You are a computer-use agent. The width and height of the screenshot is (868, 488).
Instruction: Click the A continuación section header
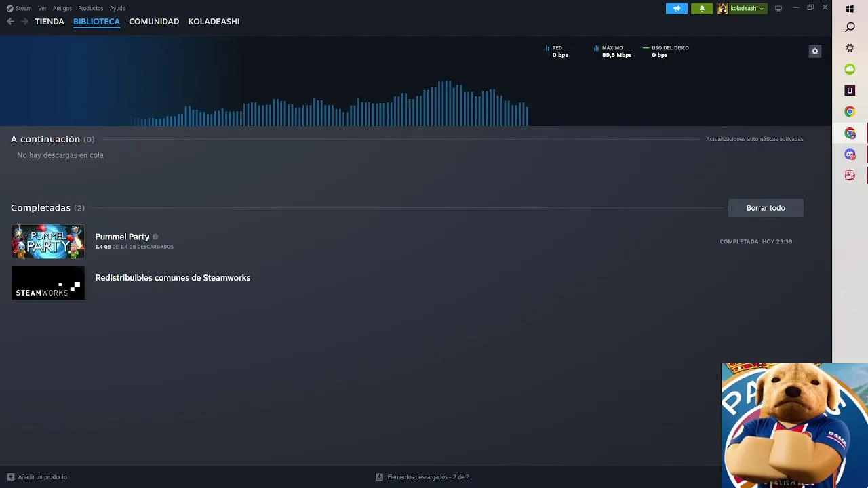(x=52, y=139)
